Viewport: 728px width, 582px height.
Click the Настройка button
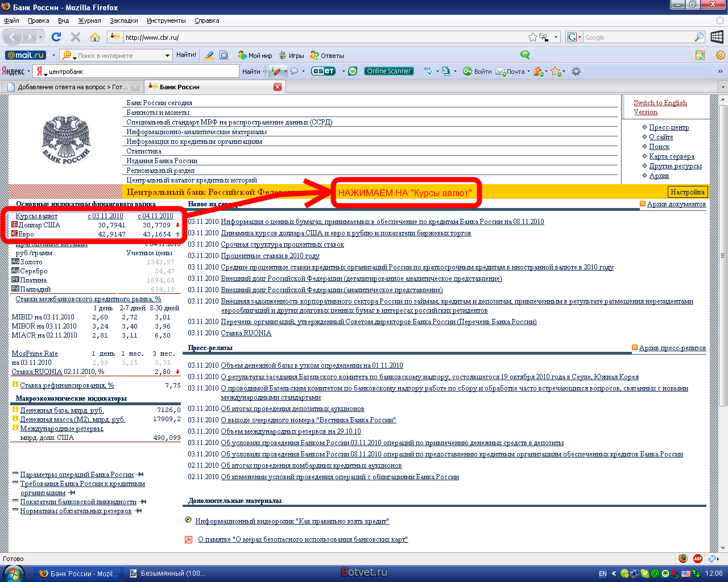tap(687, 192)
